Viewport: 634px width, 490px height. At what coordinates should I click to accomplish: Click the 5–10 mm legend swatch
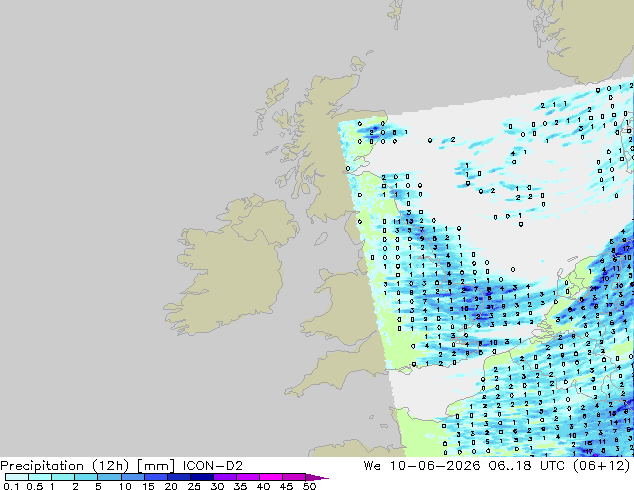point(109,477)
